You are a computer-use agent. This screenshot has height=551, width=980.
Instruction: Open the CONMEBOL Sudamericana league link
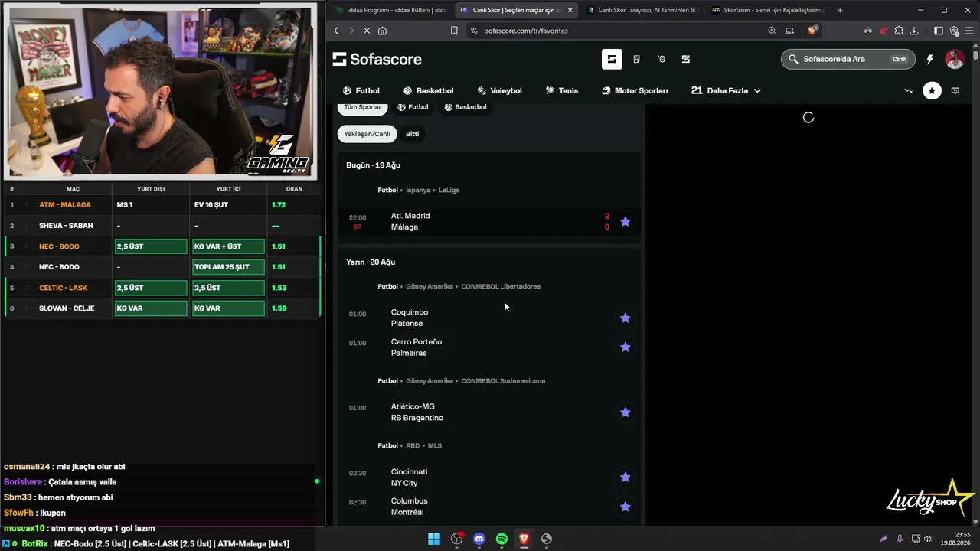click(x=503, y=381)
